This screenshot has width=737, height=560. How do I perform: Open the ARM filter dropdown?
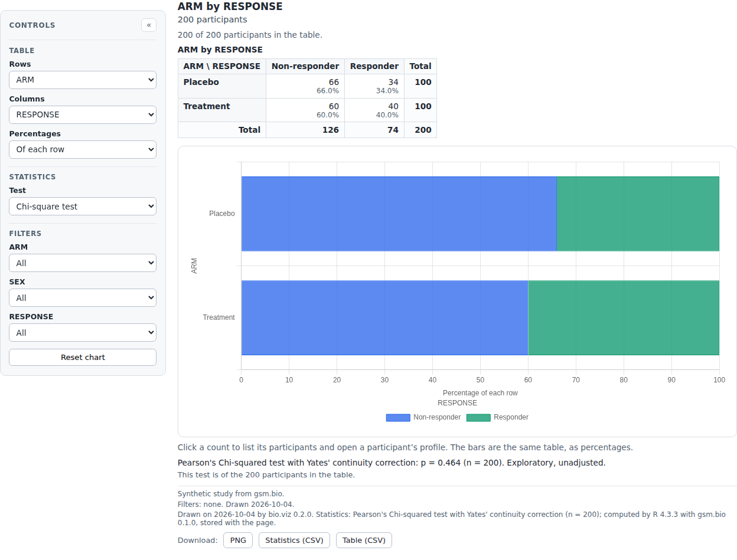point(83,263)
